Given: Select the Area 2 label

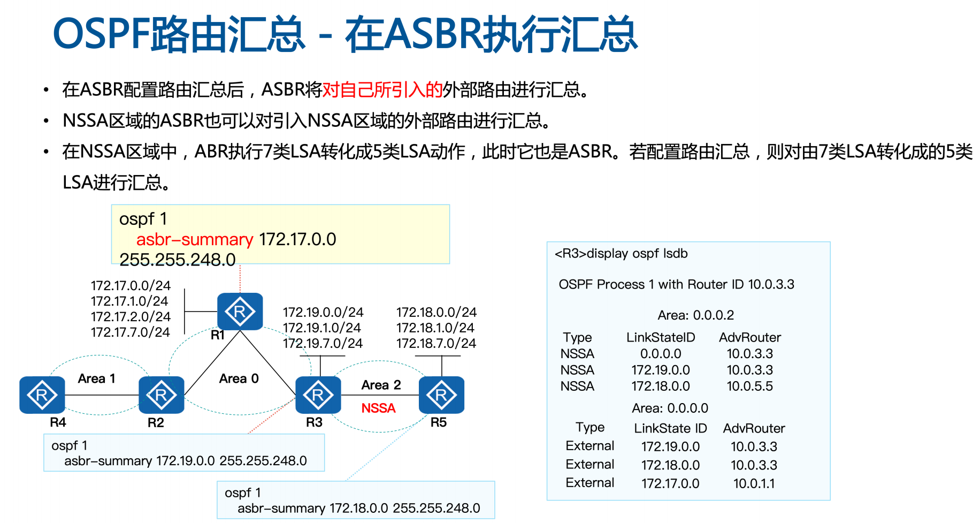Looking at the screenshot, I should pyautogui.click(x=381, y=385).
